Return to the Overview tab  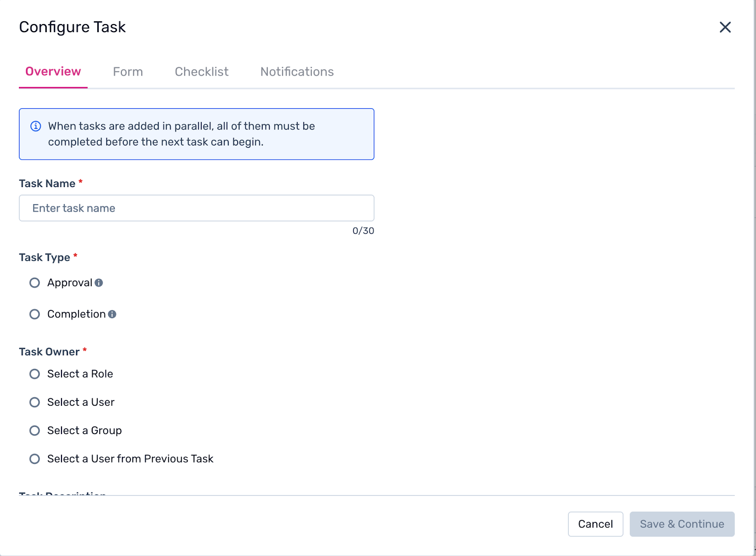53,72
